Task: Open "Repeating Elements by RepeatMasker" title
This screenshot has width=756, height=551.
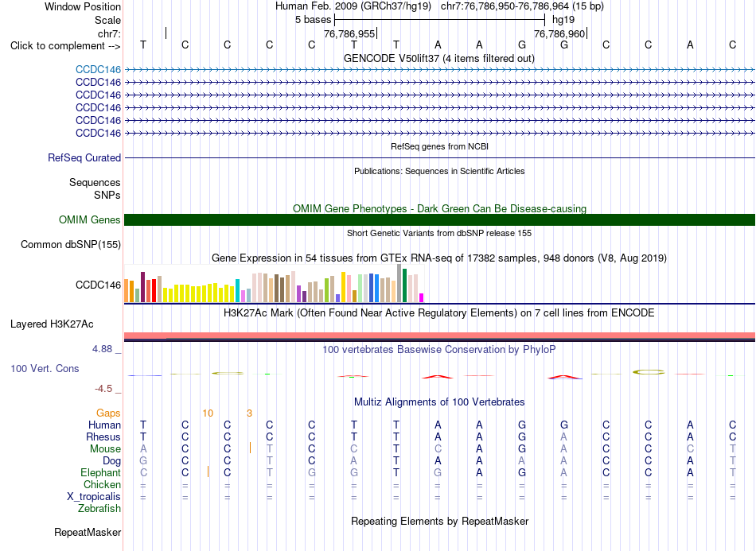Action: [x=439, y=522]
